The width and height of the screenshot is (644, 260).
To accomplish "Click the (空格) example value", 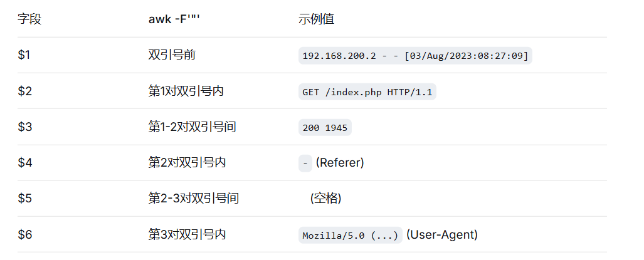I will click(325, 199).
